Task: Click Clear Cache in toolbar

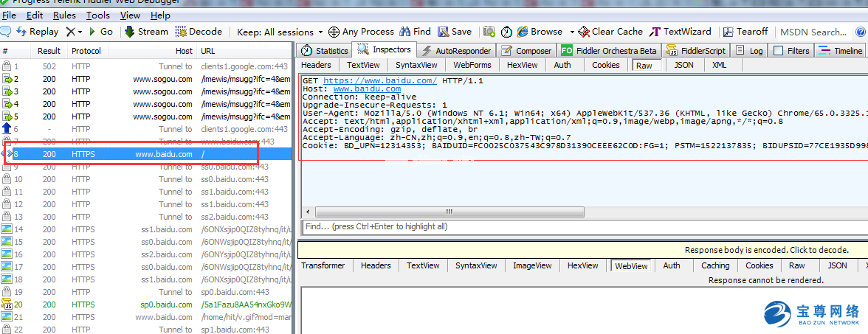Action: click(610, 32)
